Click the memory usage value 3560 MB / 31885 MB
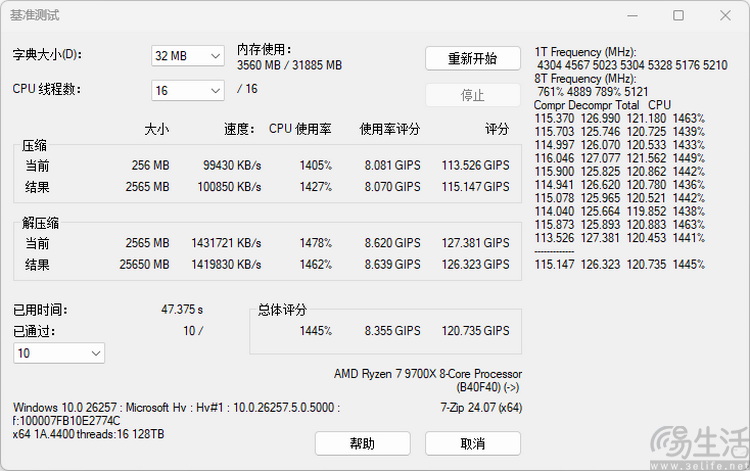The height and width of the screenshot is (471, 750). (x=289, y=65)
